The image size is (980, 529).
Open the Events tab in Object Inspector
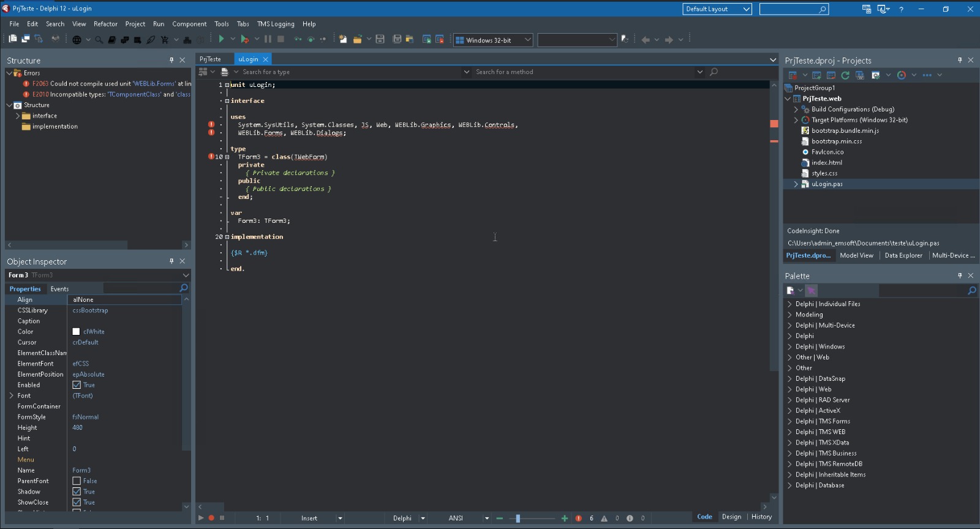point(59,289)
